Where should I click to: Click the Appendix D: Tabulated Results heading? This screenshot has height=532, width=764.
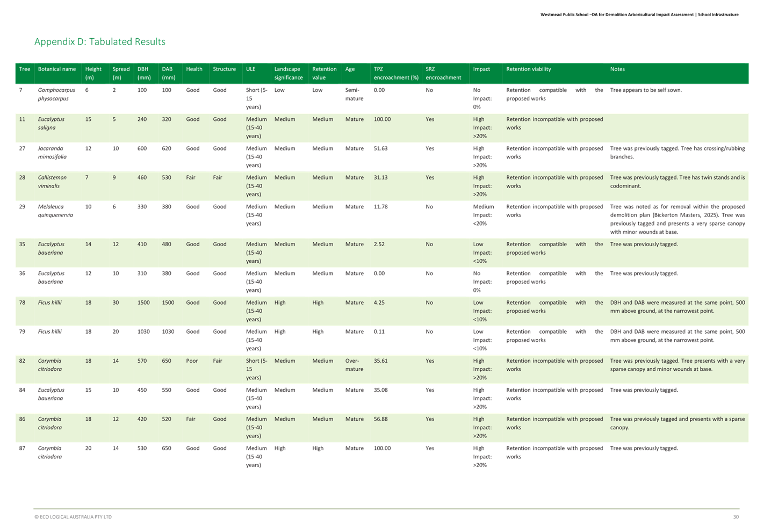(100, 42)
